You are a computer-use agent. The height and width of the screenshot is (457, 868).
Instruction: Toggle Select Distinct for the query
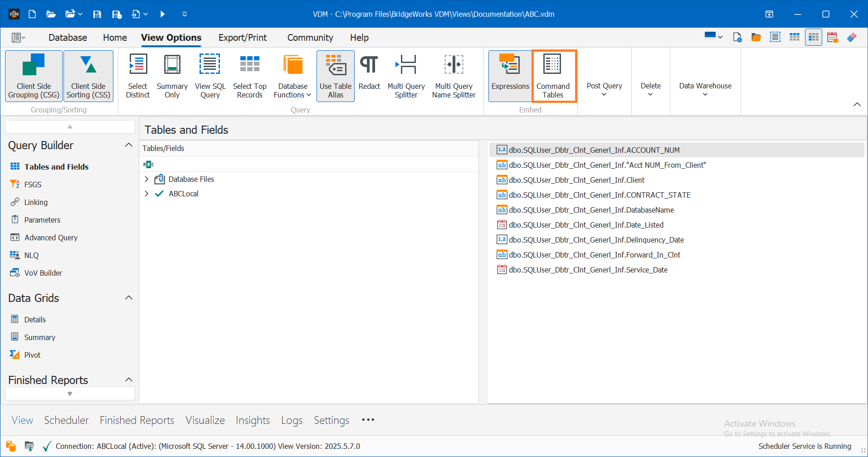coord(137,76)
